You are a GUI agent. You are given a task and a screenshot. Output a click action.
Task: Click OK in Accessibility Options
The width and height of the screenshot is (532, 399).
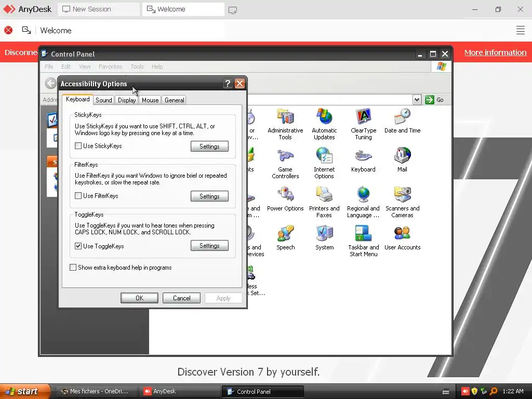[139, 298]
